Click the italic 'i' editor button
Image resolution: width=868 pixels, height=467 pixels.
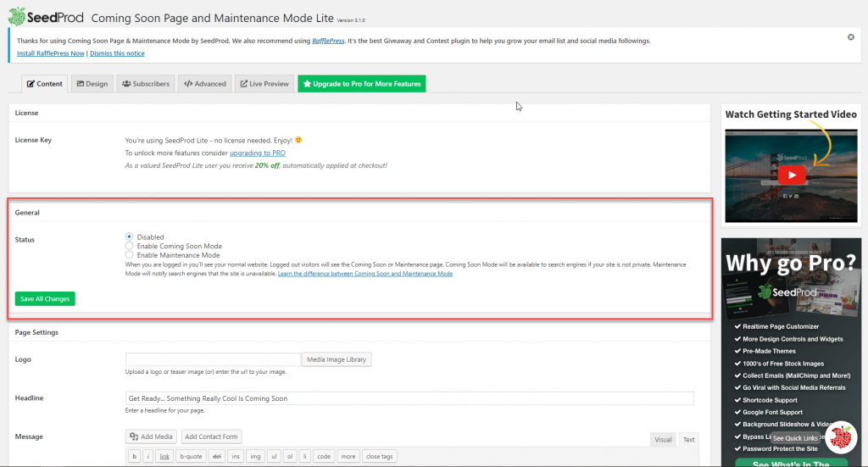tap(148, 456)
